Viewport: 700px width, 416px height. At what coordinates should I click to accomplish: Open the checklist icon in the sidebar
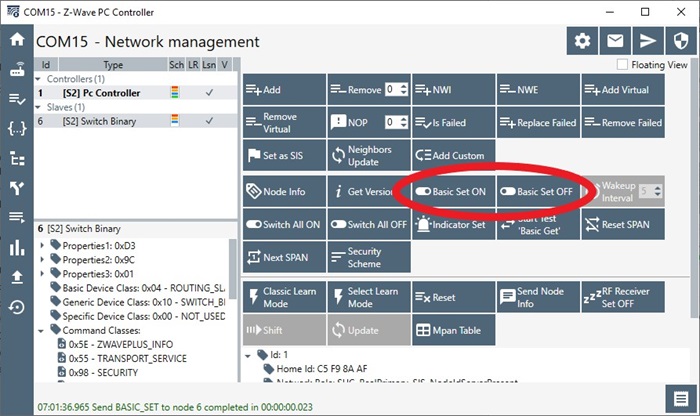click(x=17, y=99)
